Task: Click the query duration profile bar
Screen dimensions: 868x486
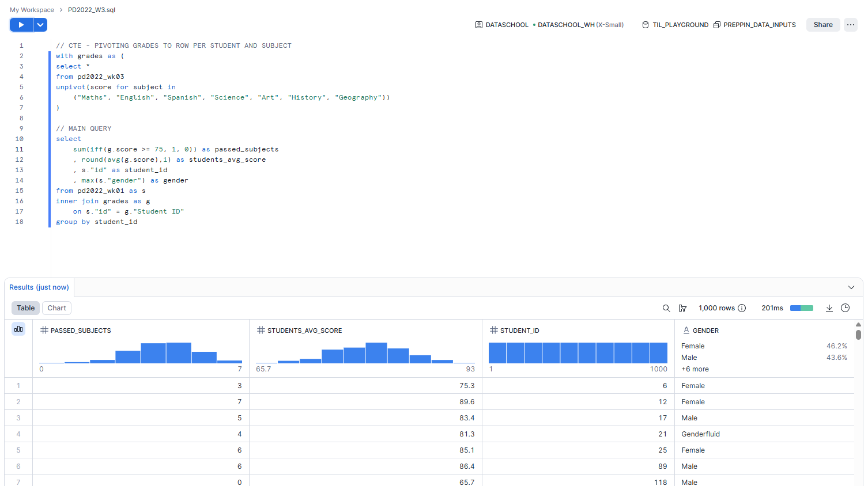Action: click(x=801, y=308)
